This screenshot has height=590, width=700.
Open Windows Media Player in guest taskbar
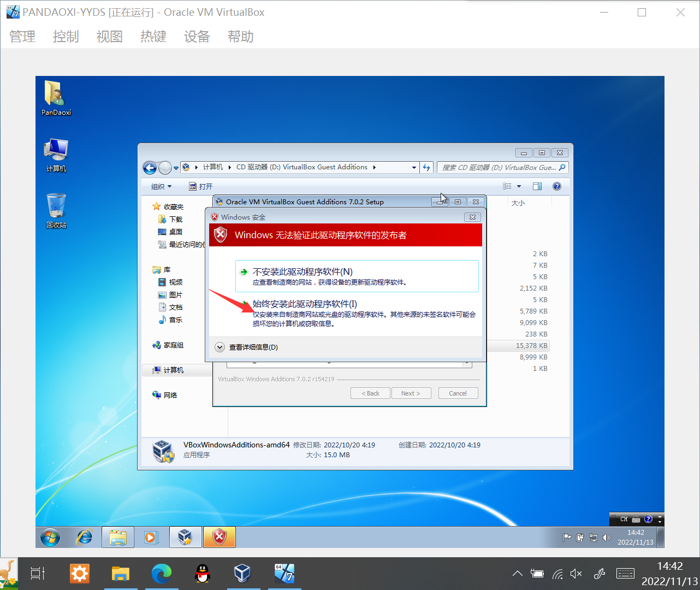click(x=151, y=538)
